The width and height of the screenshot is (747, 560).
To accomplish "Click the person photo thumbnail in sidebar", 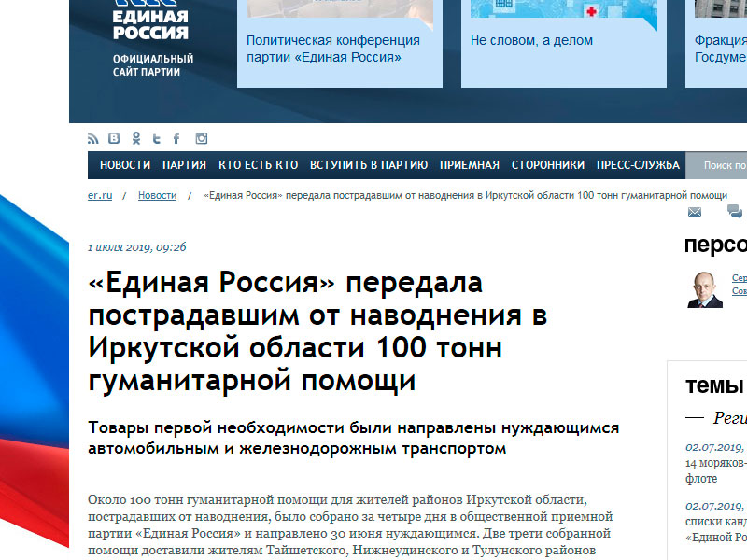I will 705,289.
